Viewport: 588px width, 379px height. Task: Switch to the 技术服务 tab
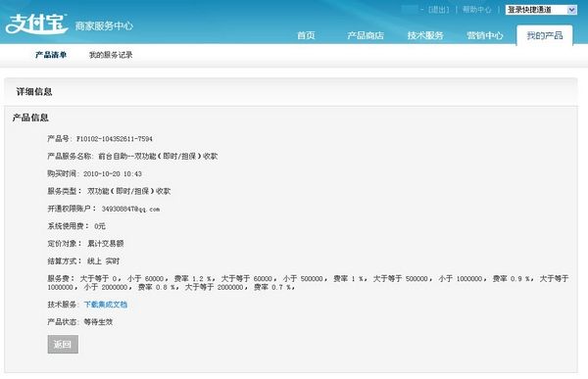point(425,35)
